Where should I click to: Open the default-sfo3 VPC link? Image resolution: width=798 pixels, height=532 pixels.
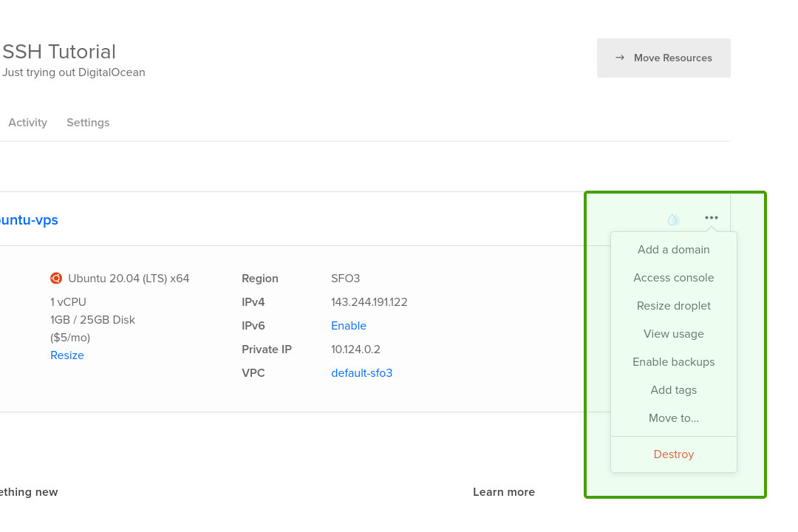click(362, 373)
